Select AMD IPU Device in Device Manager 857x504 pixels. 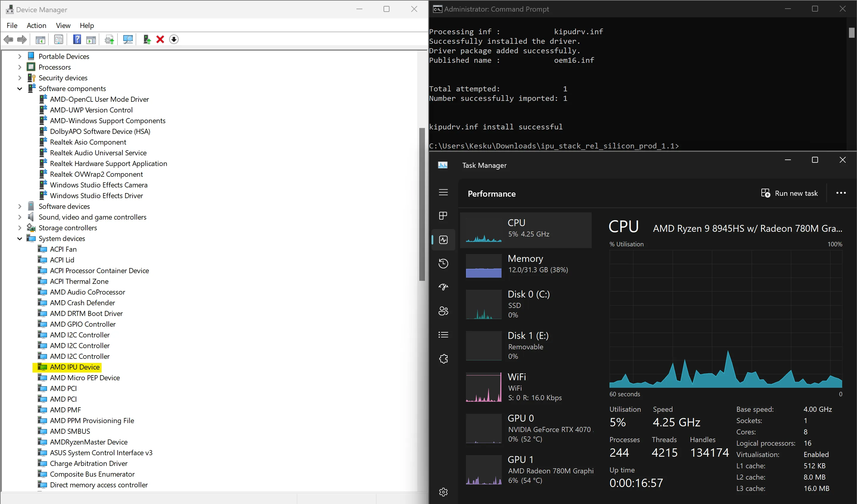[74, 367]
